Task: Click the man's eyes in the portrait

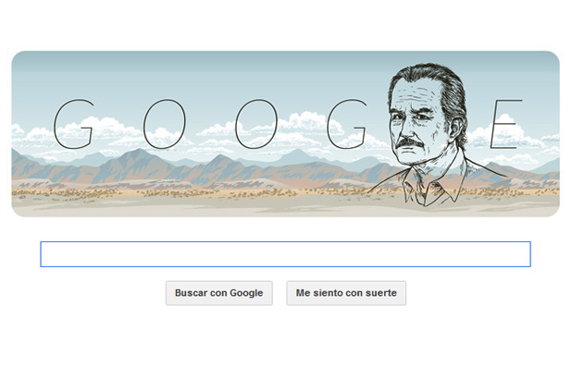Action: tap(409, 118)
